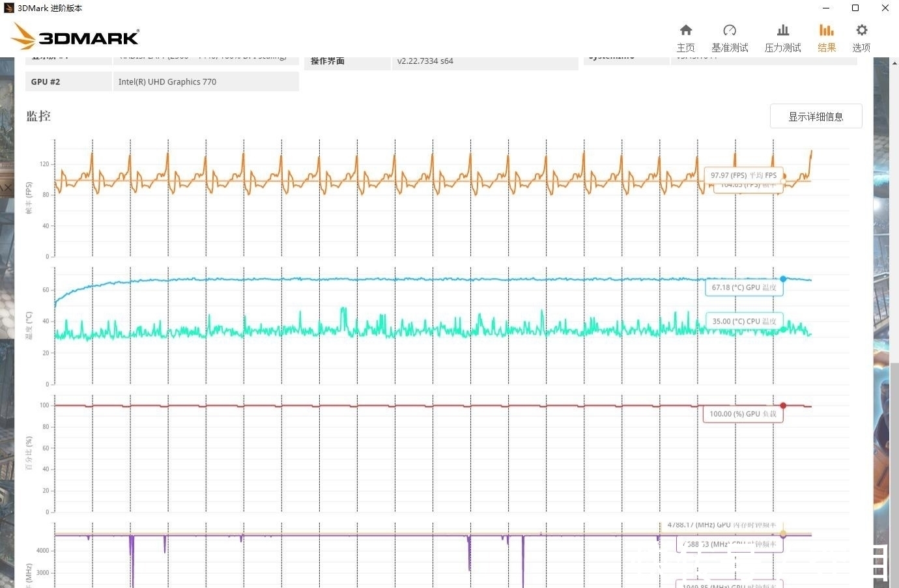Select the 基准测试 tab label
899x588 pixels.
tap(730, 48)
